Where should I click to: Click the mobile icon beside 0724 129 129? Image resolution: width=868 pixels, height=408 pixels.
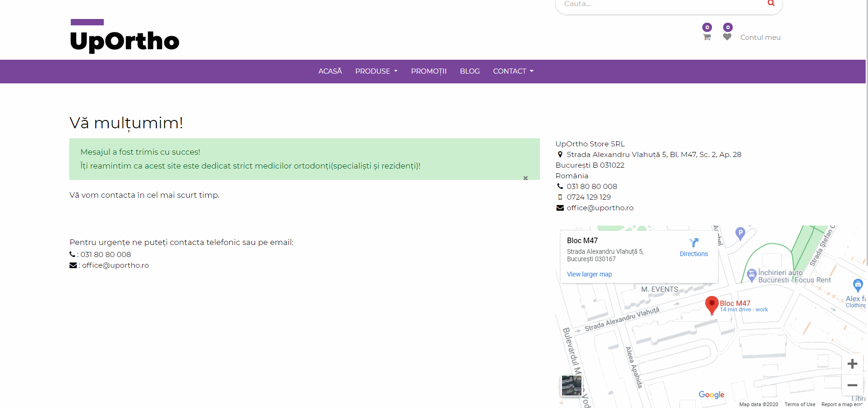(x=560, y=197)
